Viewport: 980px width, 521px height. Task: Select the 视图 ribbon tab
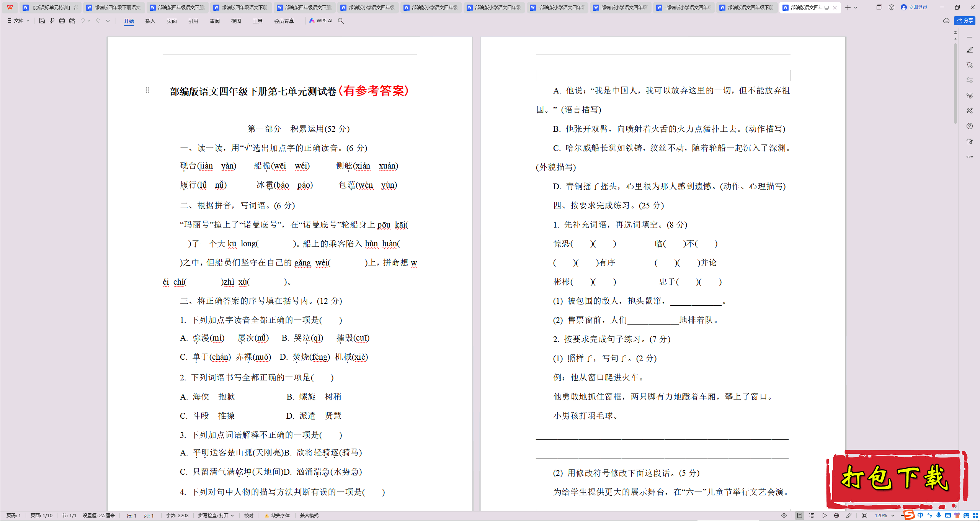point(236,21)
